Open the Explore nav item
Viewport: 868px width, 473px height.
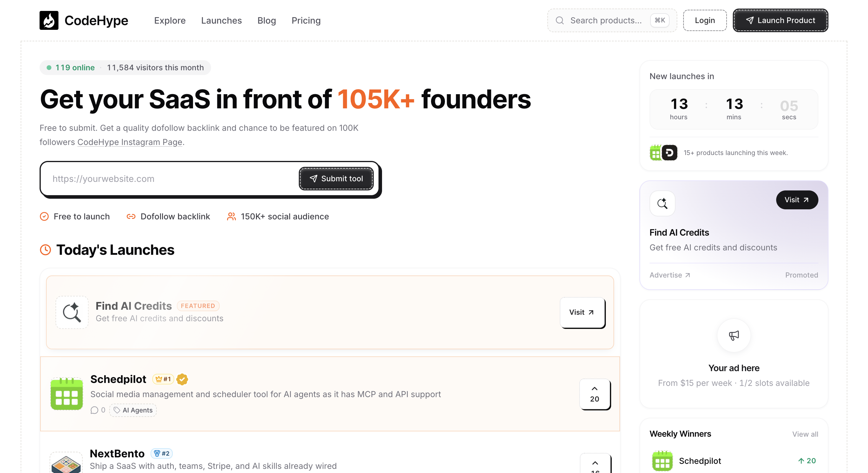tap(170, 21)
